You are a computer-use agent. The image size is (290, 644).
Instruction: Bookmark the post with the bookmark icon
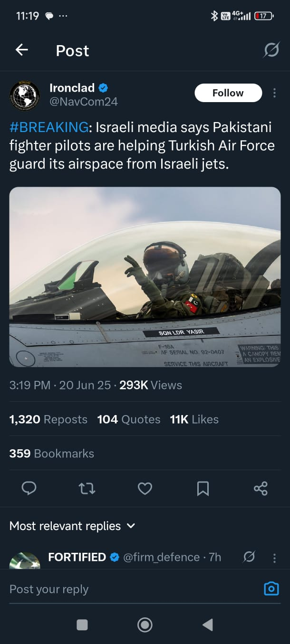(203, 488)
